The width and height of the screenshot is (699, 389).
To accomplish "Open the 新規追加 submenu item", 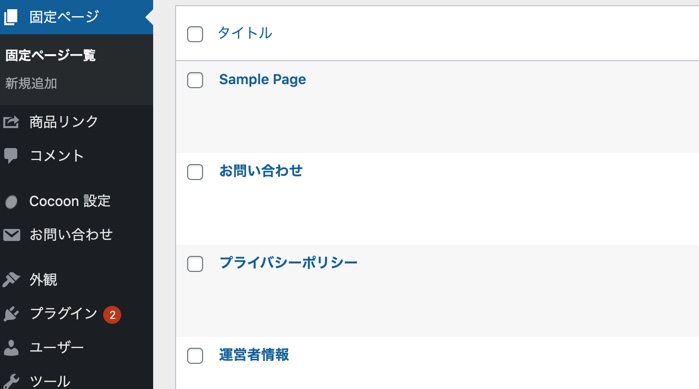I will coord(31,83).
